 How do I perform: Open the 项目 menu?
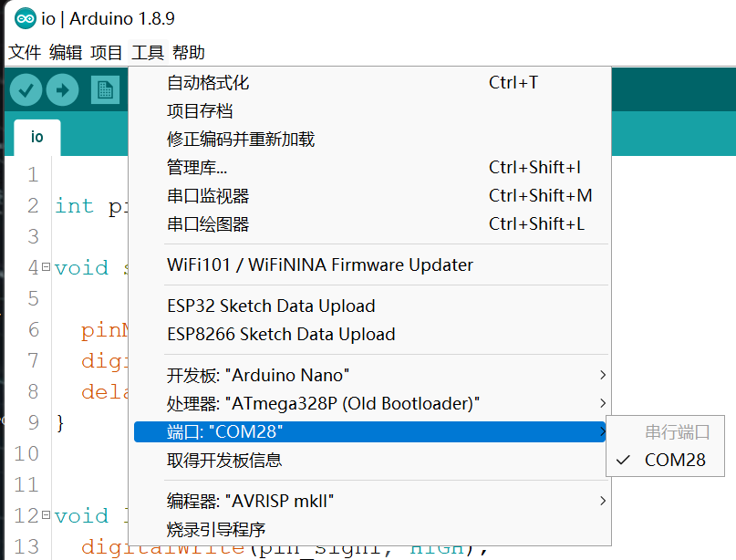pos(107,53)
